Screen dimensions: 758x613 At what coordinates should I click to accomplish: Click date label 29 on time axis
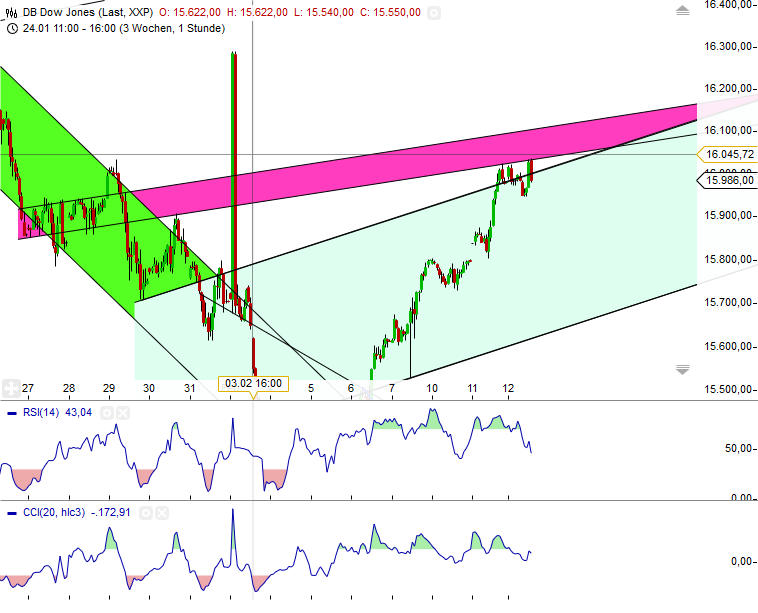(x=109, y=388)
